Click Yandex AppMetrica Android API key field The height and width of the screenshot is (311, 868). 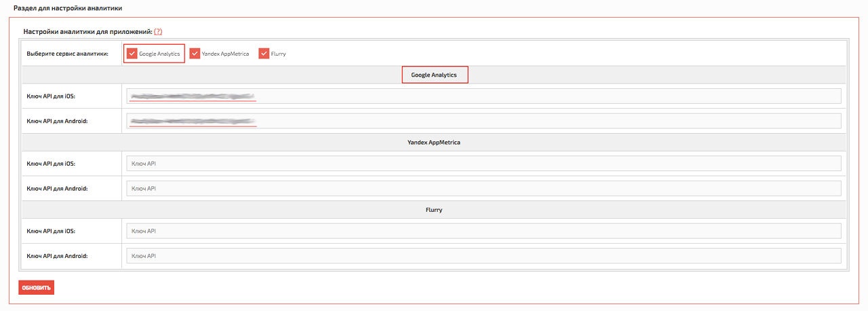point(484,188)
